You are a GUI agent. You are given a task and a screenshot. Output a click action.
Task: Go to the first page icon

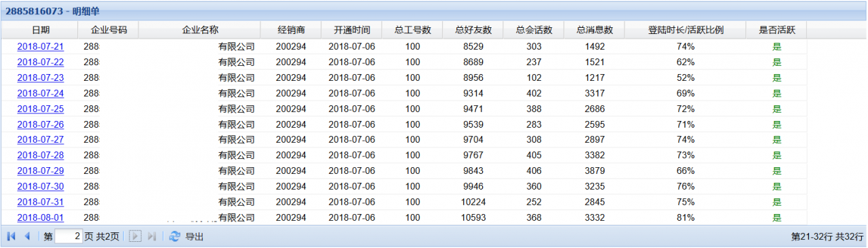(12, 236)
